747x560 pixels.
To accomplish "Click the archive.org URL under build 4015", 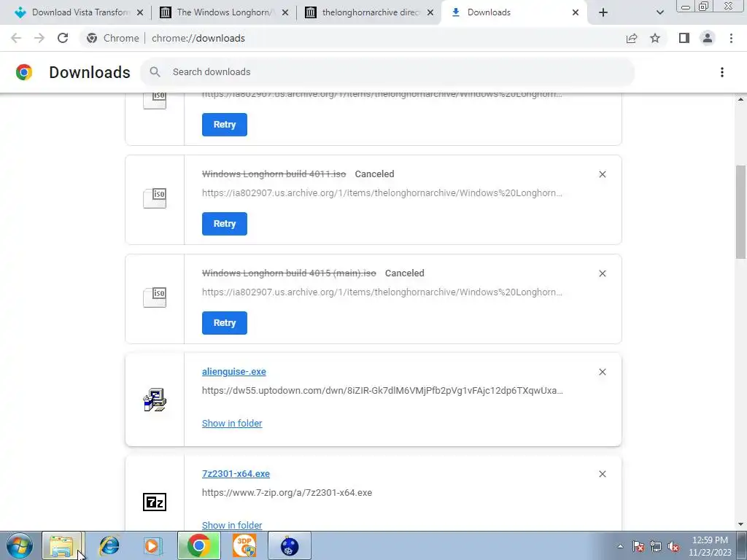I will [382, 292].
